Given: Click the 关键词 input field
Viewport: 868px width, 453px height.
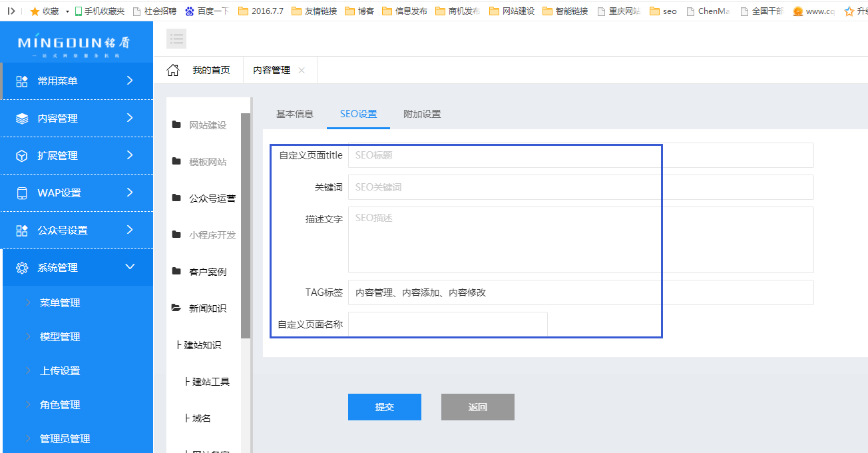Looking at the screenshot, I should [581, 187].
